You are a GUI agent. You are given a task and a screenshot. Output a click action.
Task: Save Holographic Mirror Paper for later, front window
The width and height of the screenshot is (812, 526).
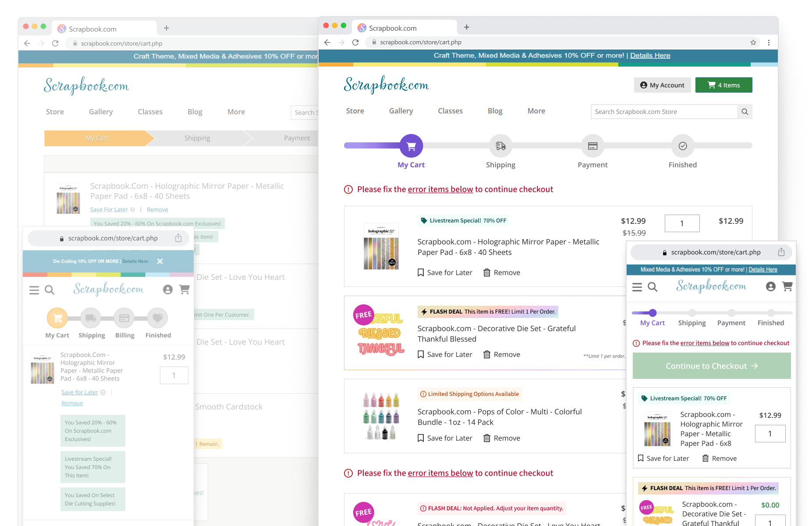coord(445,272)
